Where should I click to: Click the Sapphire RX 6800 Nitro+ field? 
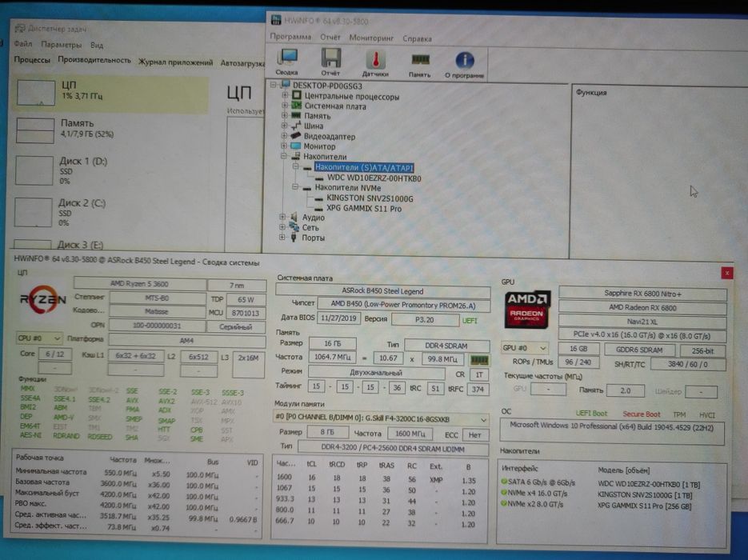642,294
